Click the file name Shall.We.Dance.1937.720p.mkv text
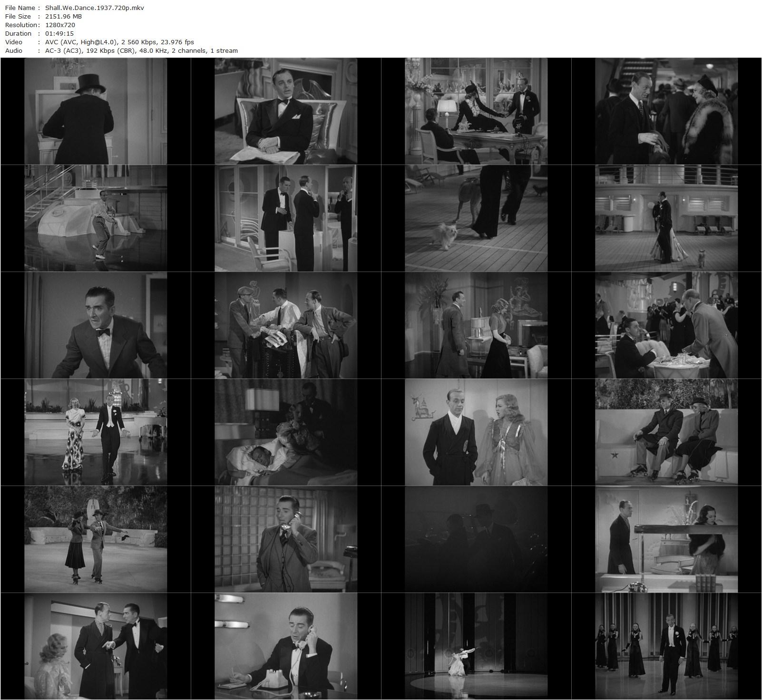The image size is (762, 700). coord(94,8)
